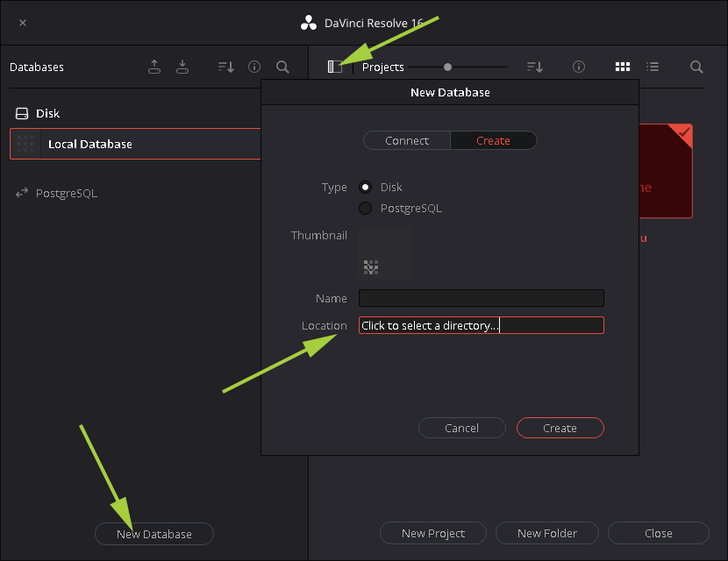Click the search icon in the Databases panel
The height and width of the screenshot is (561, 728).
click(x=282, y=67)
